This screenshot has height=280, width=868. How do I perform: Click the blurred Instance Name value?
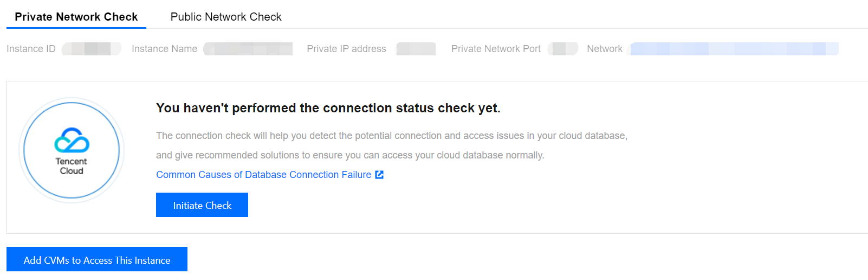pyautogui.click(x=248, y=49)
